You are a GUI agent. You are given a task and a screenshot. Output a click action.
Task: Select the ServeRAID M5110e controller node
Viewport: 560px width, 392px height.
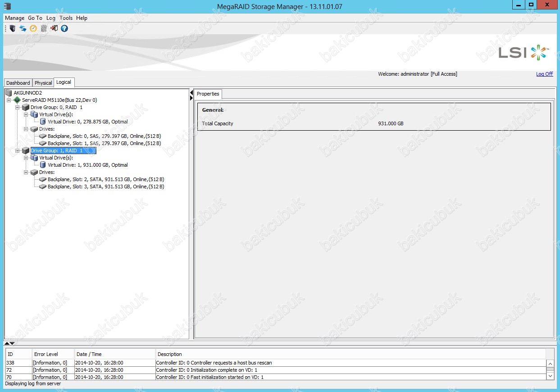pyautogui.click(x=59, y=100)
